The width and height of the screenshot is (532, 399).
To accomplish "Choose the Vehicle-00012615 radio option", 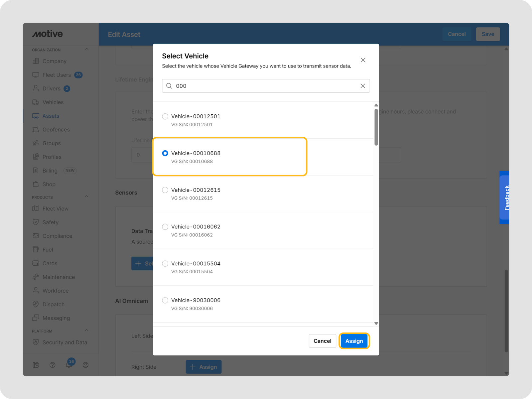I will [165, 190].
